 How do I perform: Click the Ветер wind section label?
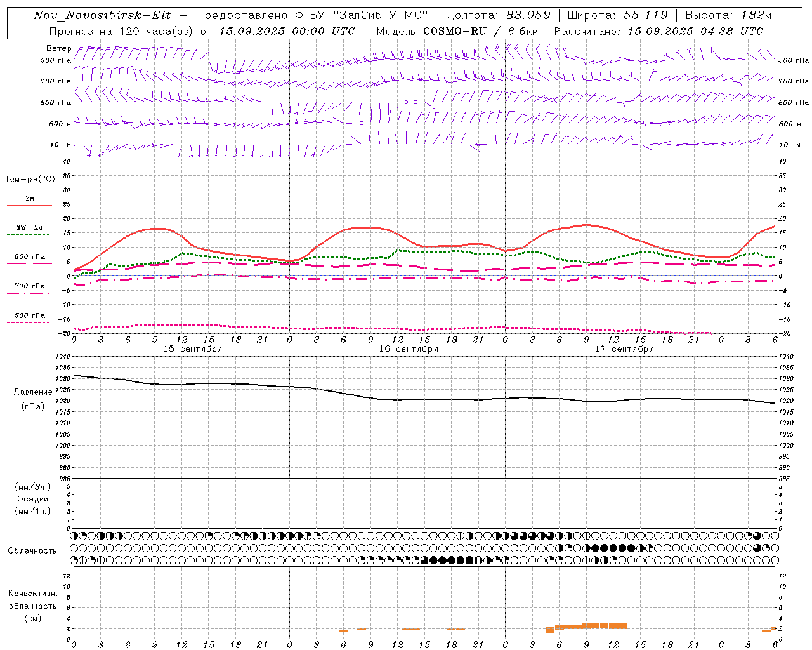(x=58, y=48)
